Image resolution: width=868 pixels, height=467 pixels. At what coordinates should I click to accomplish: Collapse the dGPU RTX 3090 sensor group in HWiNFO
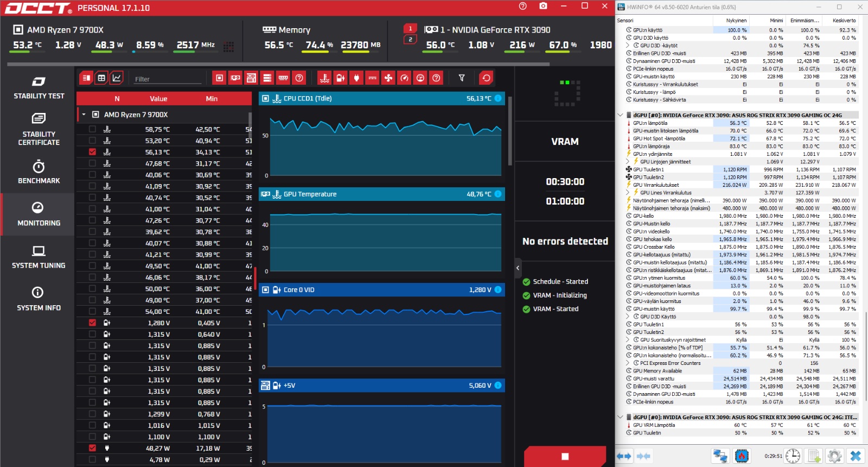tap(620, 115)
